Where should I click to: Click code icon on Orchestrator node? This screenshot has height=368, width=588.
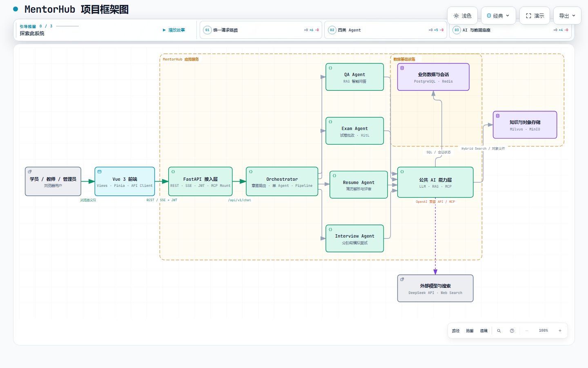(251, 172)
